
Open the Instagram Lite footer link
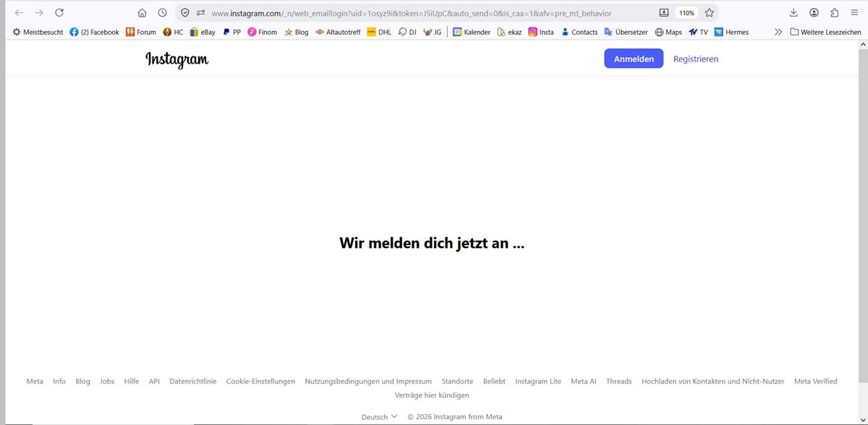(x=538, y=381)
